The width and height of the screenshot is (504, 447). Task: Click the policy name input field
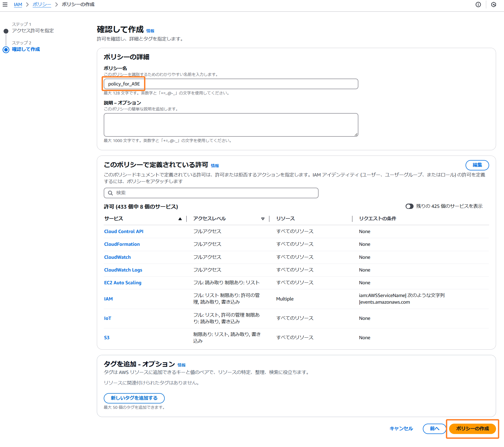pos(231,84)
